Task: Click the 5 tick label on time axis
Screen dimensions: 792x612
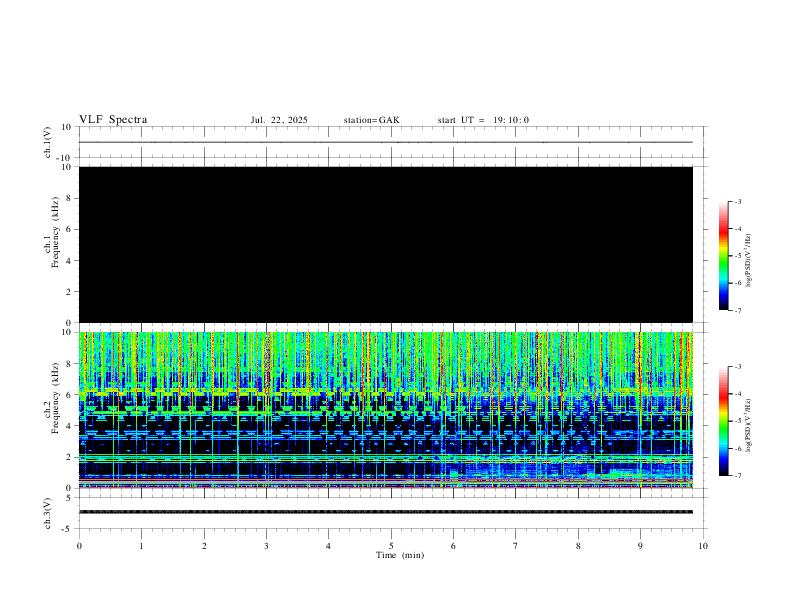Action: pos(391,545)
